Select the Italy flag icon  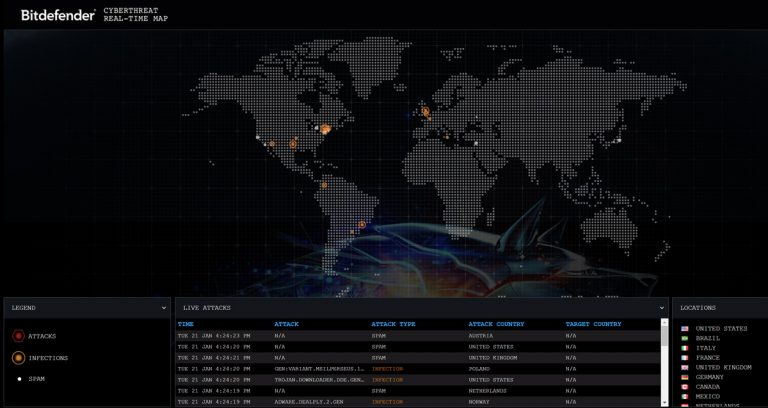coord(685,348)
